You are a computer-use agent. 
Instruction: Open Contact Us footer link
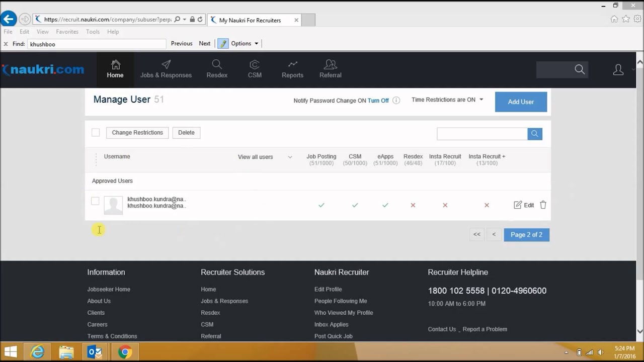coord(442,329)
